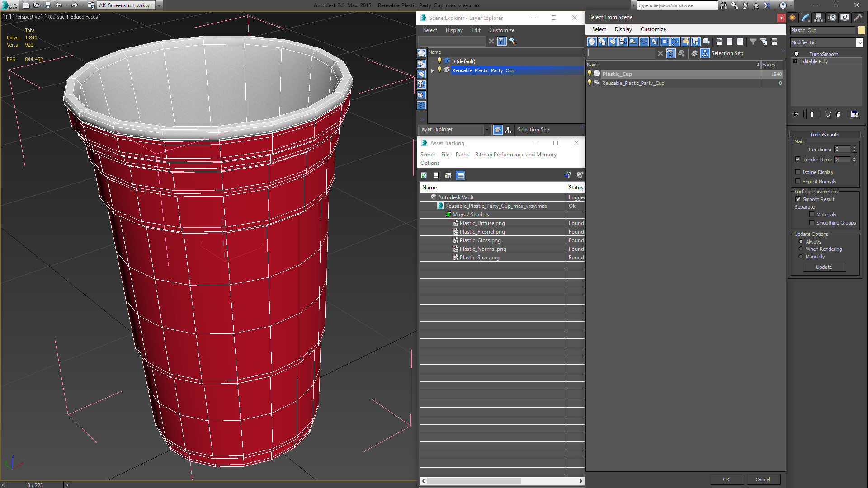Enable Separate by Materials checkbox
868x488 pixels.
(x=811, y=215)
